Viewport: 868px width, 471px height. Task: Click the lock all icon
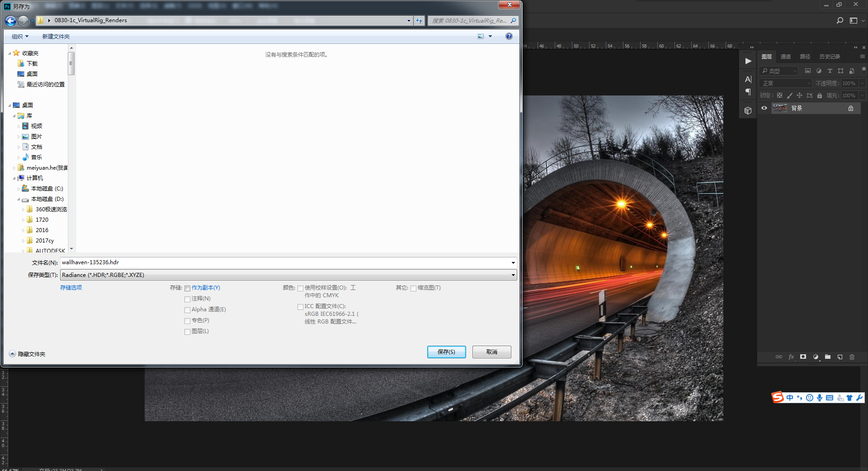[820, 95]
